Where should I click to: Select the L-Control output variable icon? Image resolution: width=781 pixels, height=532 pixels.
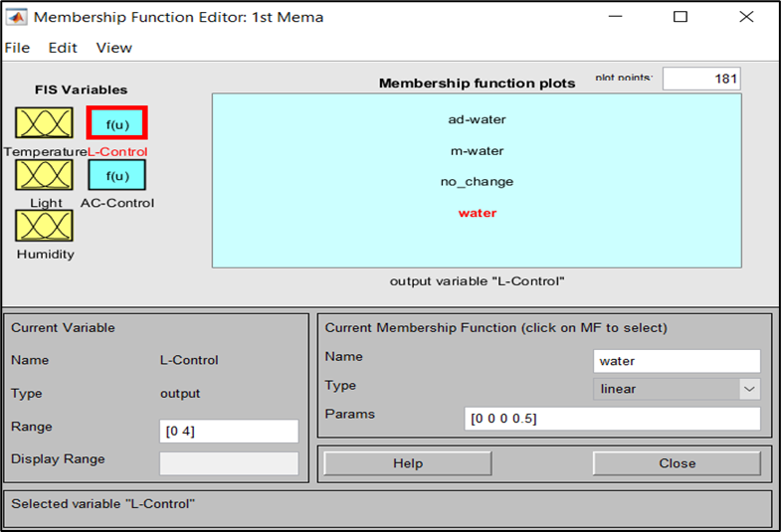[x=117, y=123]
